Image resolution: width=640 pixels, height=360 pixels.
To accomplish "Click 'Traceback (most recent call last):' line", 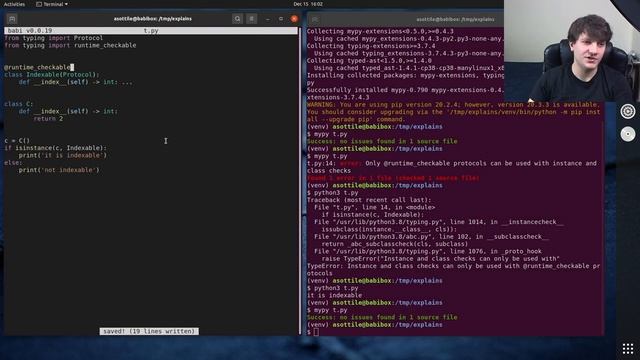I will click(x=369, y=200).
